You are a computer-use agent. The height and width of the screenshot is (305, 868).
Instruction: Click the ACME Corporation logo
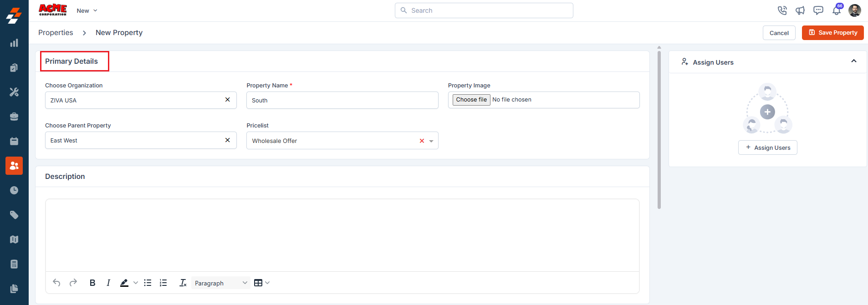pos(53,10)
